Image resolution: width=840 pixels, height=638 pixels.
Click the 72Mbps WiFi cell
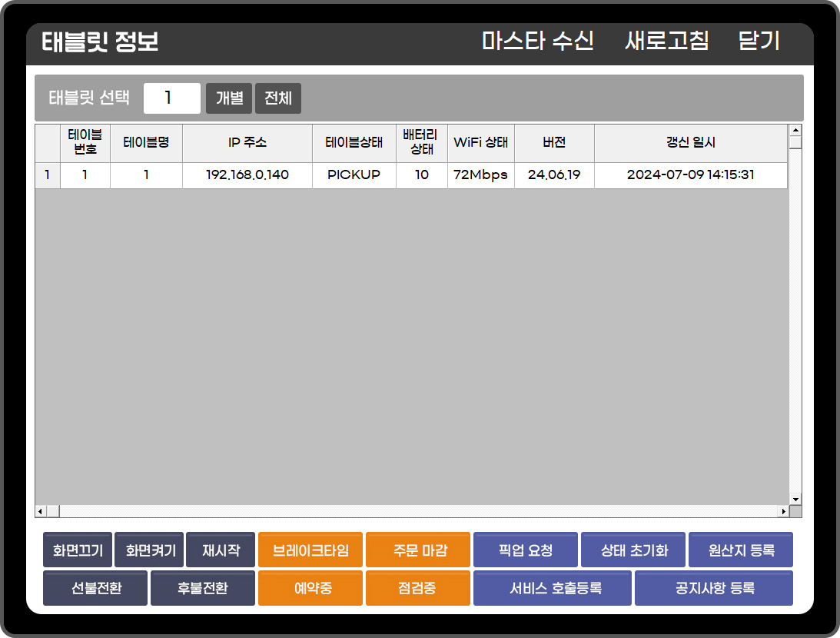[481, 175]
